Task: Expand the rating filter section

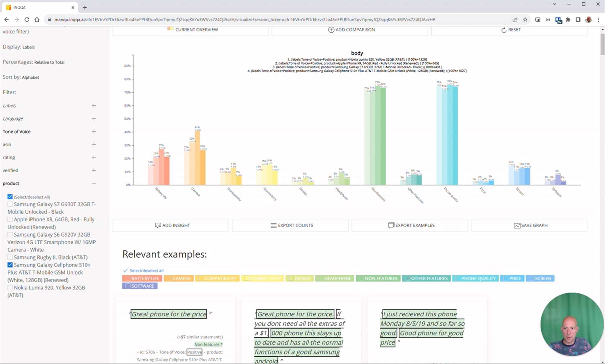Action: click(x=94, y=157)
